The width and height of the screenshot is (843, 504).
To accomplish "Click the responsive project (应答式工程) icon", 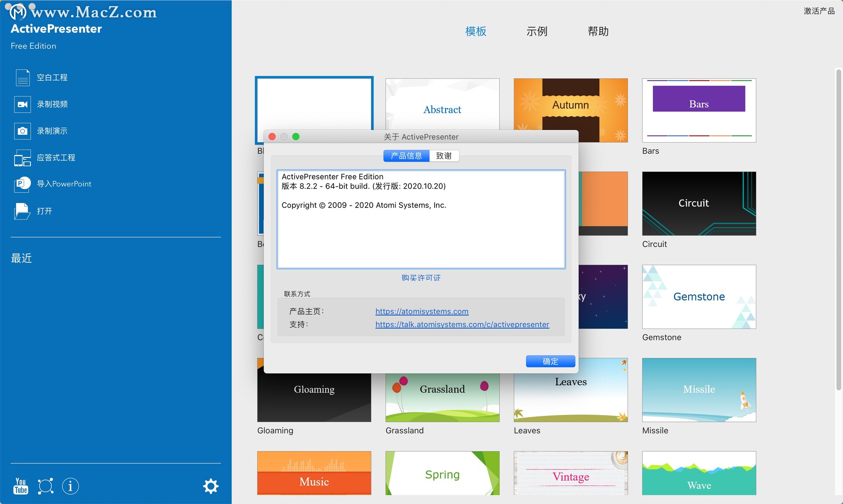I will 22,158.
